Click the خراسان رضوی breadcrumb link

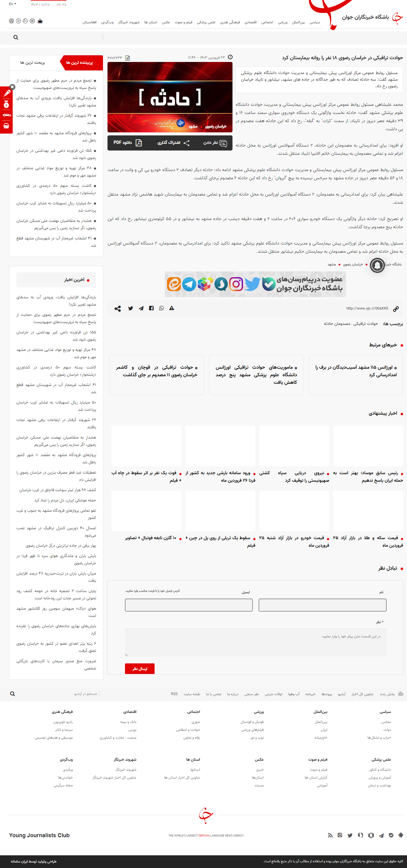(x=353, y=264)
